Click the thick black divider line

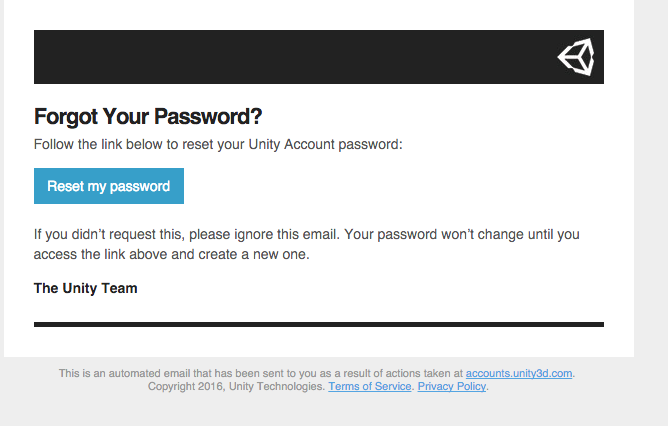point(319,325)
